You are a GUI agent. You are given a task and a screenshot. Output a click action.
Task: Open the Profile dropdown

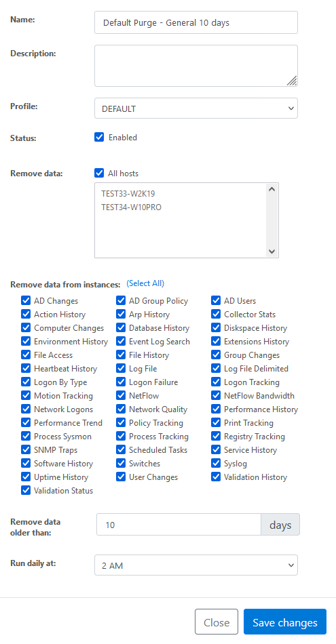click(196, 108)
